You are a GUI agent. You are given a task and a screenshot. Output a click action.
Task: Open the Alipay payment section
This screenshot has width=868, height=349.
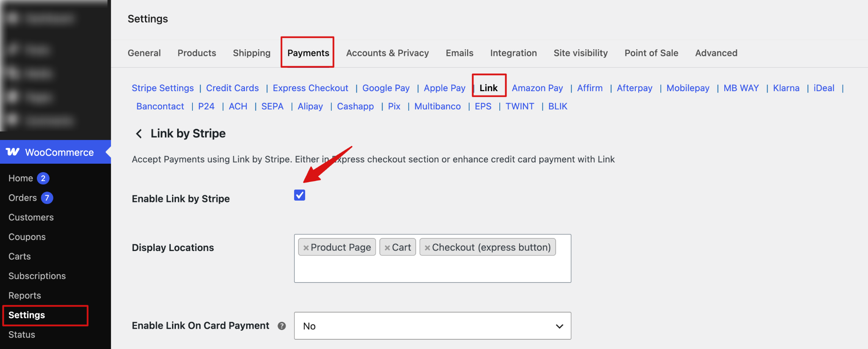coord(310,106)
